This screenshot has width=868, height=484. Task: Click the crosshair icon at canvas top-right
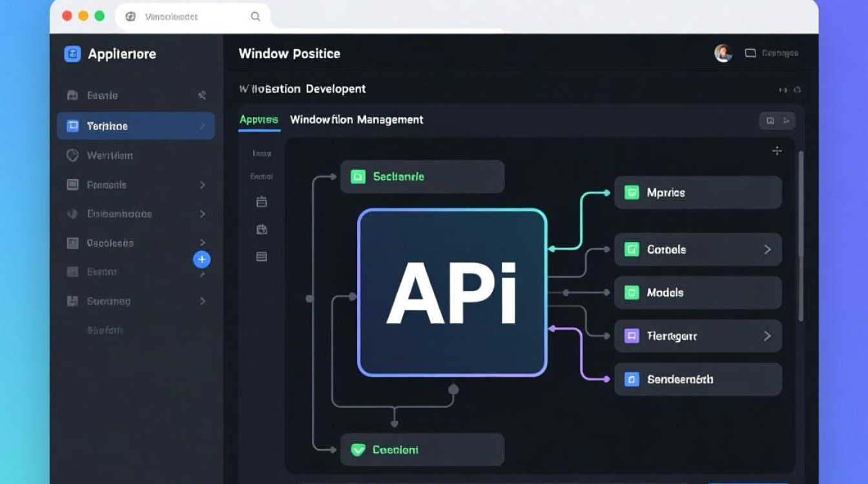pos(777,151)
